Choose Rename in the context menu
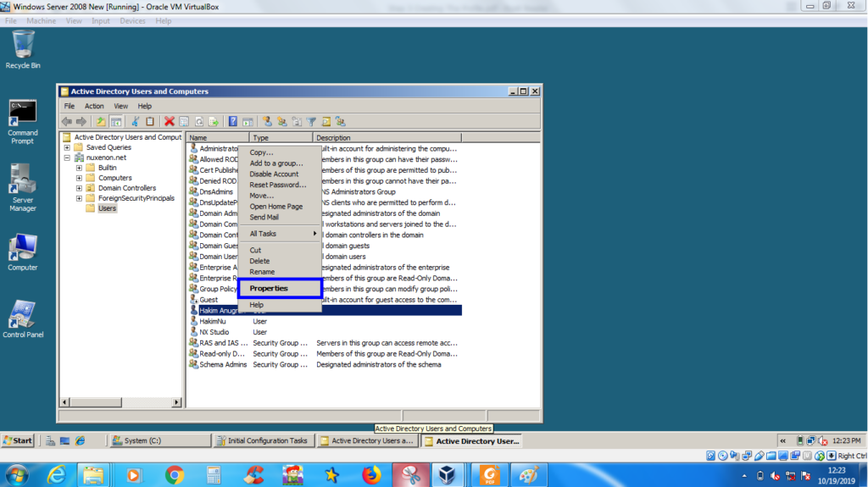 click(x=280, y=272)
